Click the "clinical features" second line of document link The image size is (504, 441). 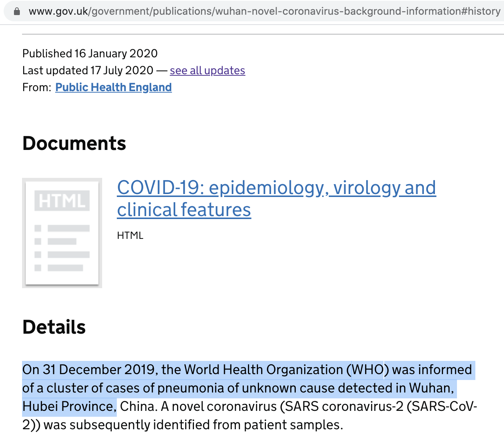point(184,210)
